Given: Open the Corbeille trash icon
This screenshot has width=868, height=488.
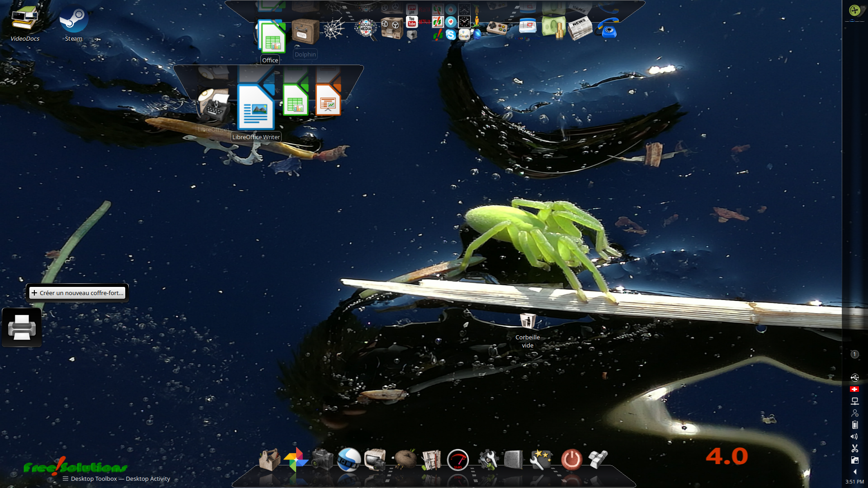Looking at the screenshot, I should click(527, 322).
